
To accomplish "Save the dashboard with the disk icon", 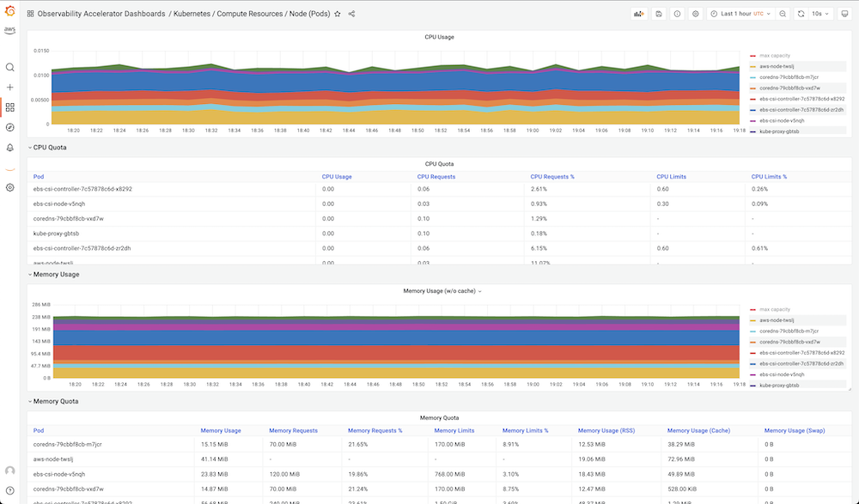I will pos(659,14).
